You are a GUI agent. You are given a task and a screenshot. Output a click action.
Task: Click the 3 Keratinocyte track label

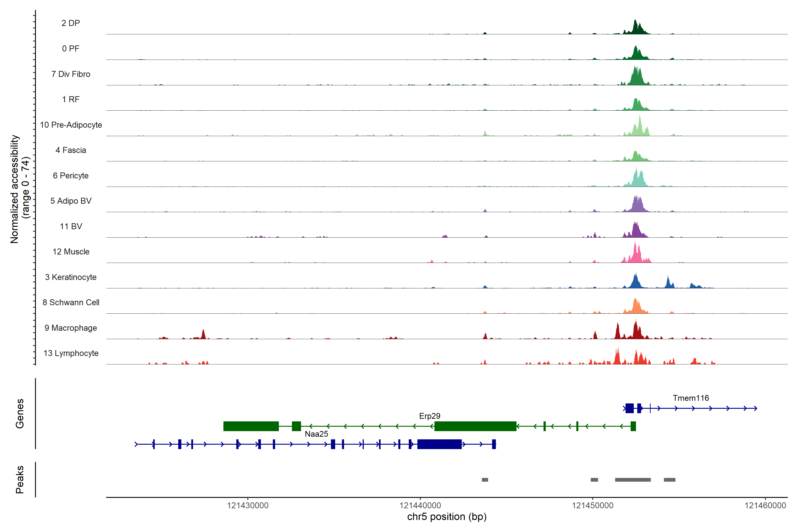70,277
